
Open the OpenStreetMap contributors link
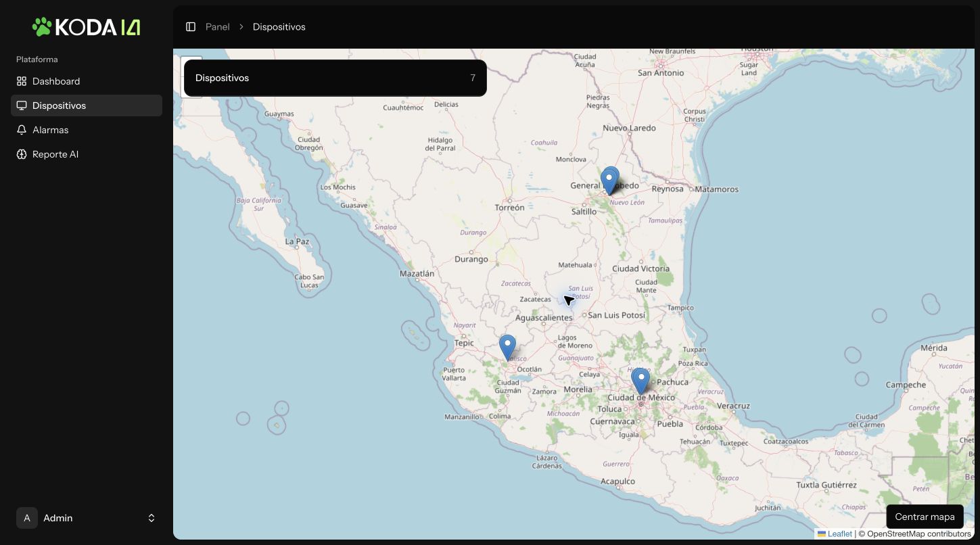[919, 534]
